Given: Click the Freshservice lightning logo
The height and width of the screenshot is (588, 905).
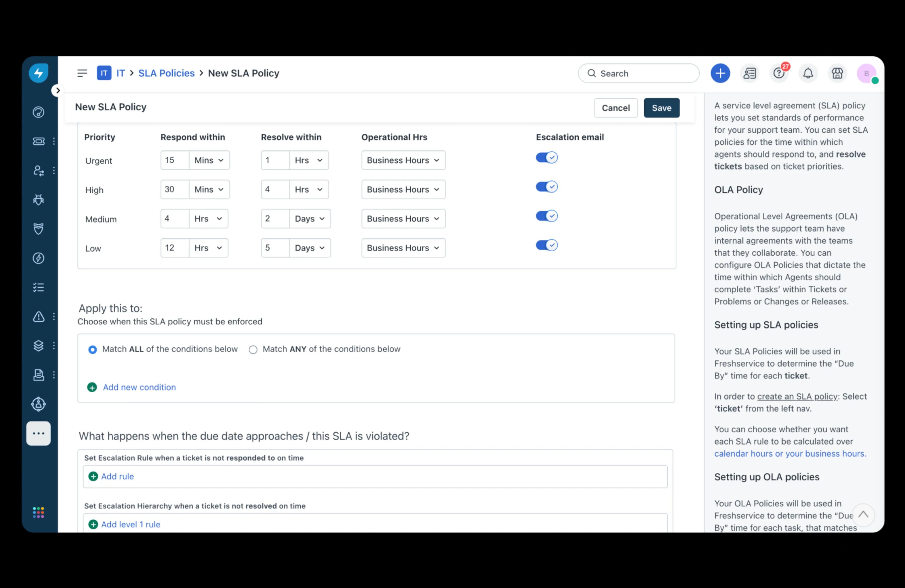Looking at the screenshot, I should pyautogui.click(x=38, y=73).
